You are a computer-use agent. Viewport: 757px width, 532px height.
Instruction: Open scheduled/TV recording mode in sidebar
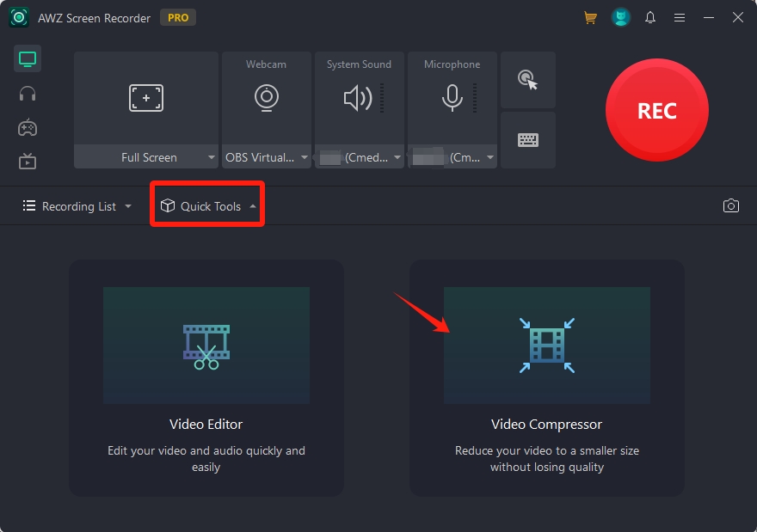(28, 161)
